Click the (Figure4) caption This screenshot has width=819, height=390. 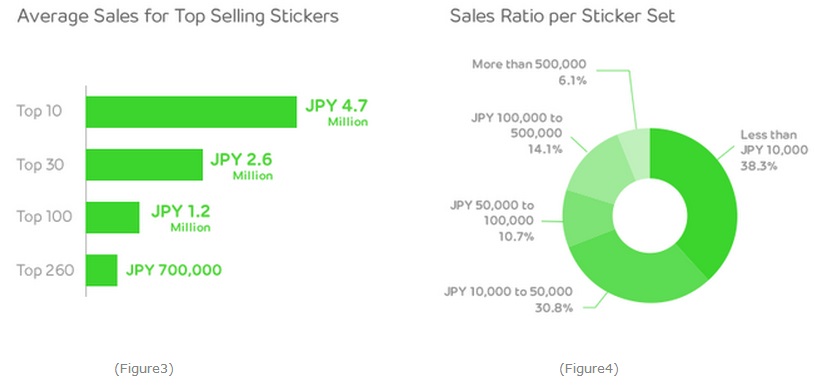(x=589, y=369)
